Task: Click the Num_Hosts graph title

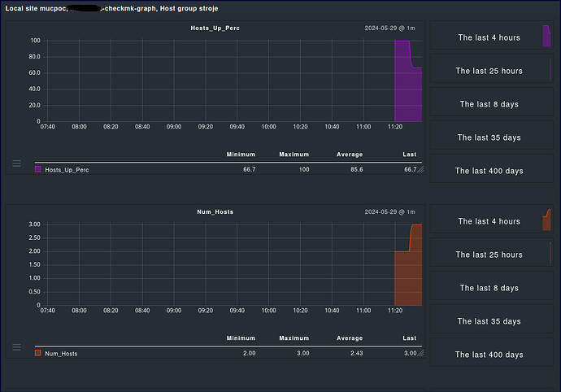Action: (215, 211)
